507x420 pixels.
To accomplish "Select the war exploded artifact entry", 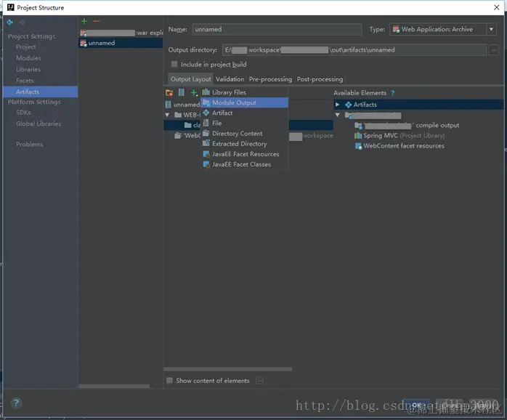I will [121, 33].
